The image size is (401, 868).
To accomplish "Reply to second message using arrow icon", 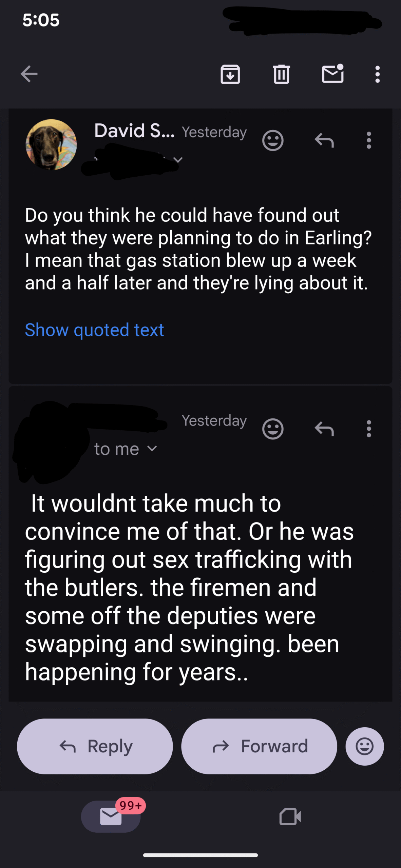I will coord(324,429).
